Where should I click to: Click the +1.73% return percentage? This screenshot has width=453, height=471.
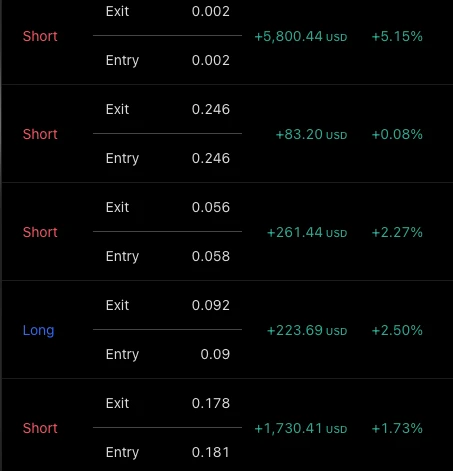pos(397,428)
